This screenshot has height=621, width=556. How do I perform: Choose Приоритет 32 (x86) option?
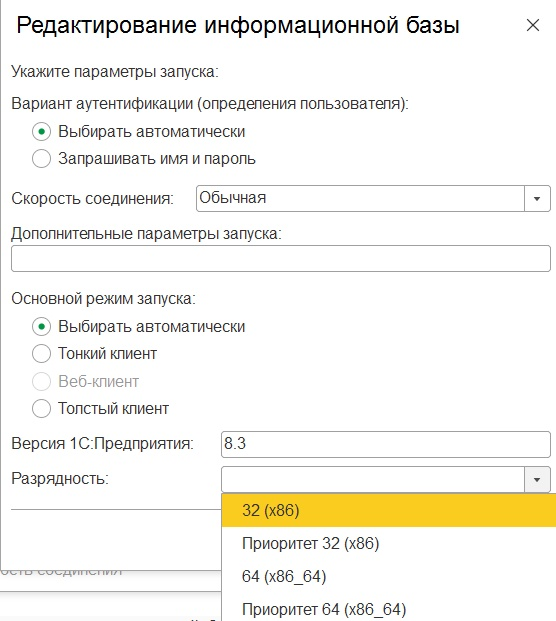(389, 543)
